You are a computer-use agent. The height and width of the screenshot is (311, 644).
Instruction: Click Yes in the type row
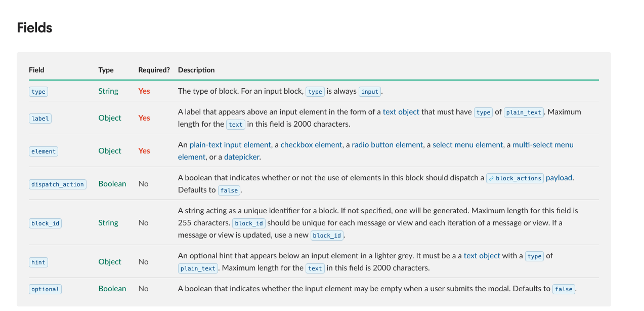click(x=144, y=91)
